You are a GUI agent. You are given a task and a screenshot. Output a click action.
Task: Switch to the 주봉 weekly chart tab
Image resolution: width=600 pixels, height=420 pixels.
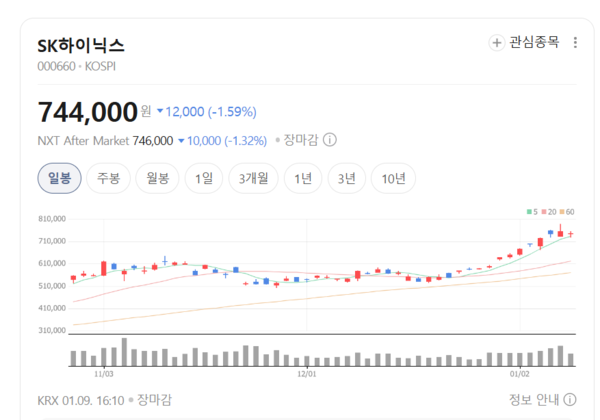(x=108, y=179)
